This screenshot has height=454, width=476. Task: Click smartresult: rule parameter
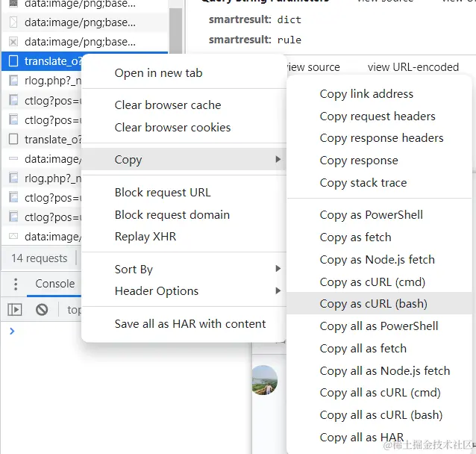point(255,40)
